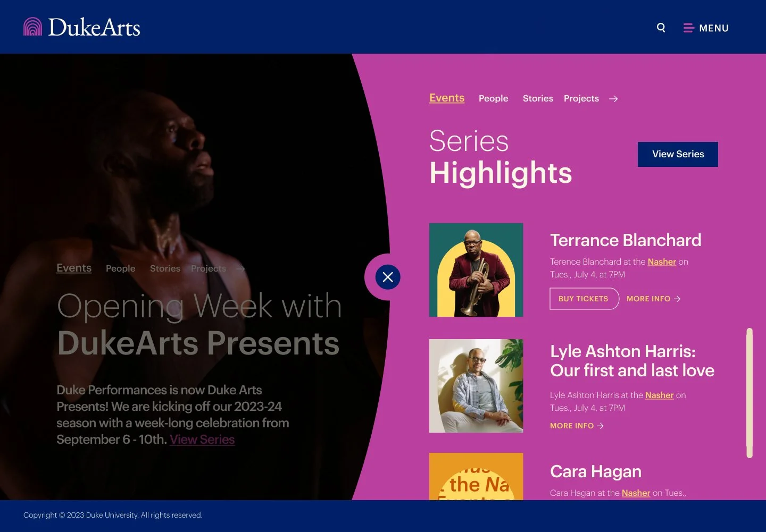Select the Stories tab over the hero image
766x532 pixels.
pyautogui.click(x=165, y=268)
